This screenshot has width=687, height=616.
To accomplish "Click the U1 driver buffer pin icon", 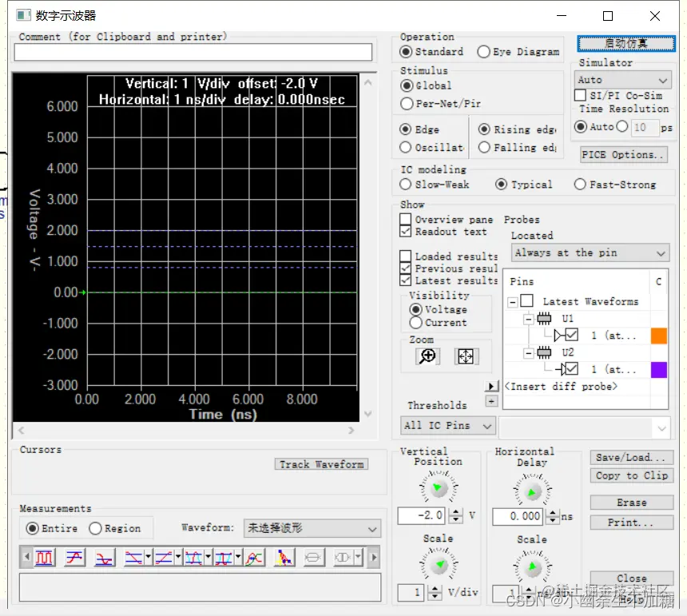I will (x=558, y=336).
